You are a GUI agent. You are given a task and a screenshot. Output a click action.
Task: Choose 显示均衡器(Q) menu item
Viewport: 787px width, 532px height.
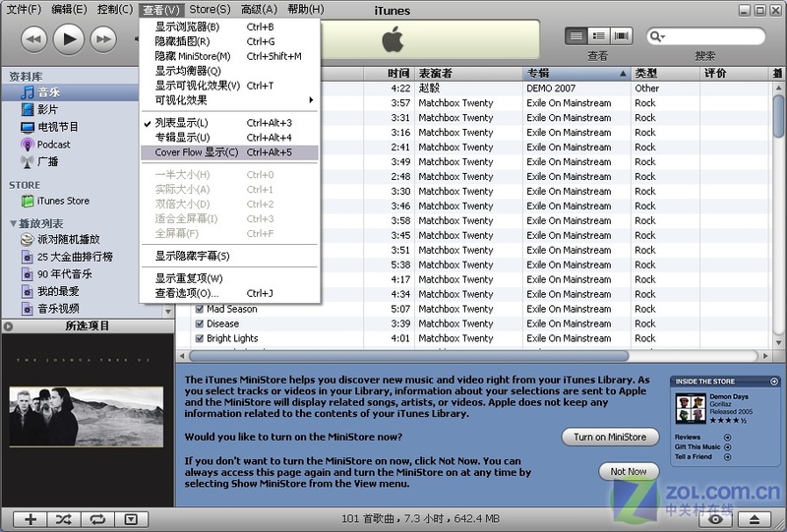pos(229,71)
